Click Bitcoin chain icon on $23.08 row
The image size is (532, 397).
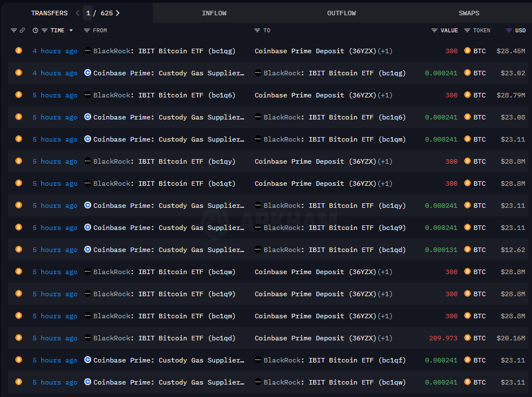tap(19, 117)
